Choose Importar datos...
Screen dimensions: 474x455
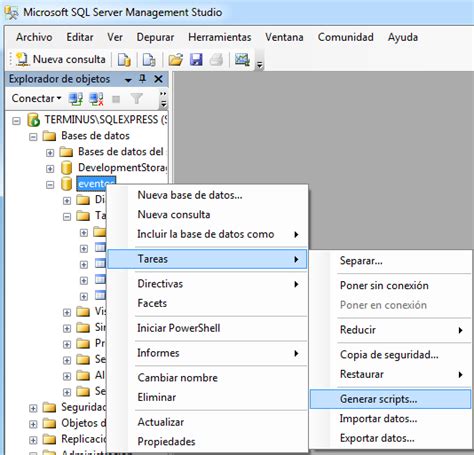tap(390, 419)
